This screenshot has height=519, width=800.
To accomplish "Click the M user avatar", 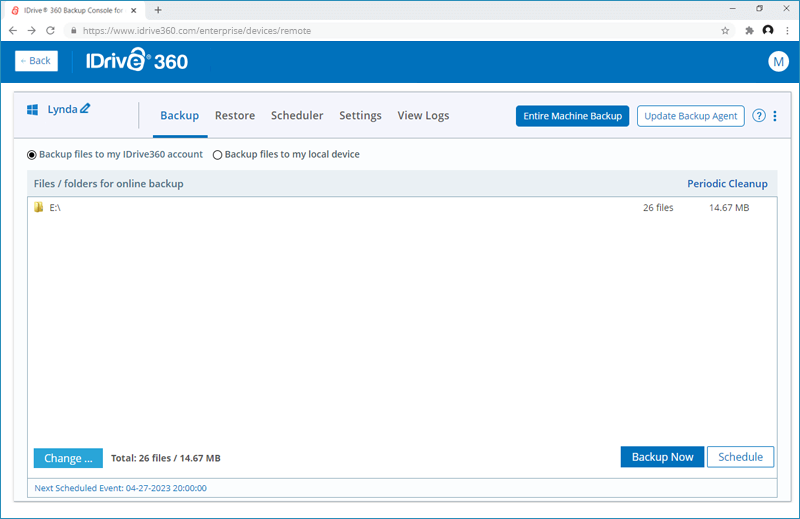I will tap(778, 62).
